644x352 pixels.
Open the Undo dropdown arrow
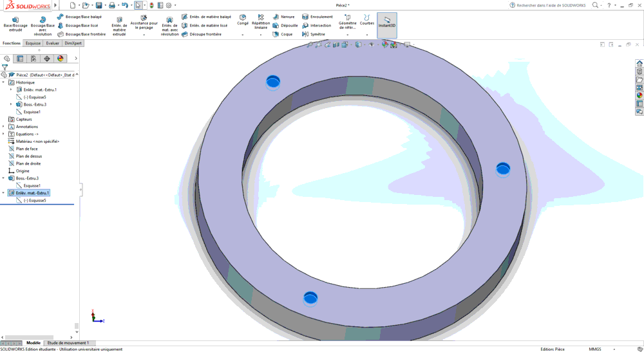(131, 5)
